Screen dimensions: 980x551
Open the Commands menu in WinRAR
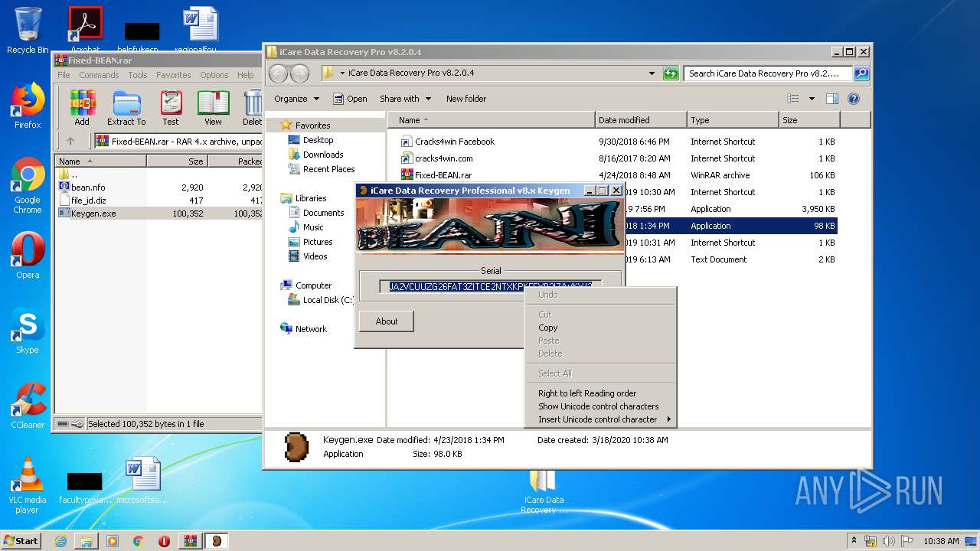[x=99, y=75]
